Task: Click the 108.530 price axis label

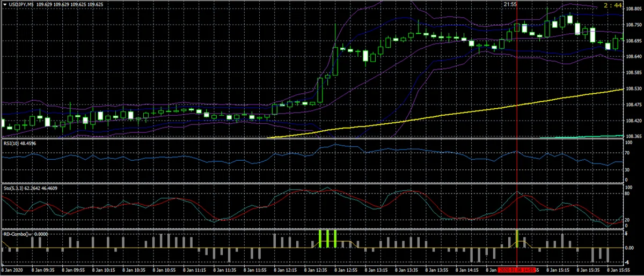Action: pos(634,88)
